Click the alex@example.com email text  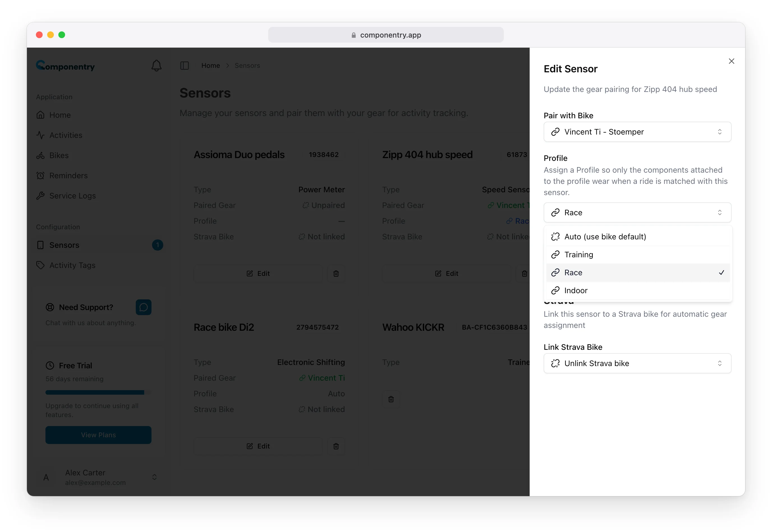tap(95, 482)
